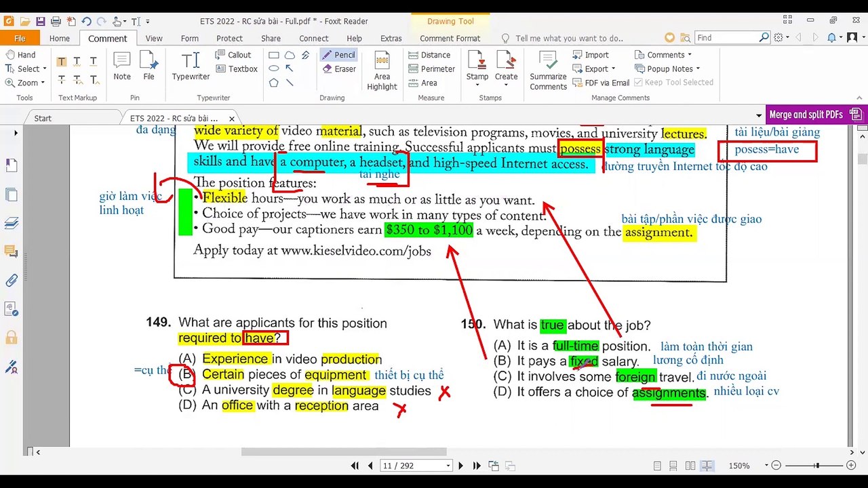The height and width of the screenshot is (488, 868).
Task: Toggle Keep Tool Selected checkbox
Action: point(673,83)
